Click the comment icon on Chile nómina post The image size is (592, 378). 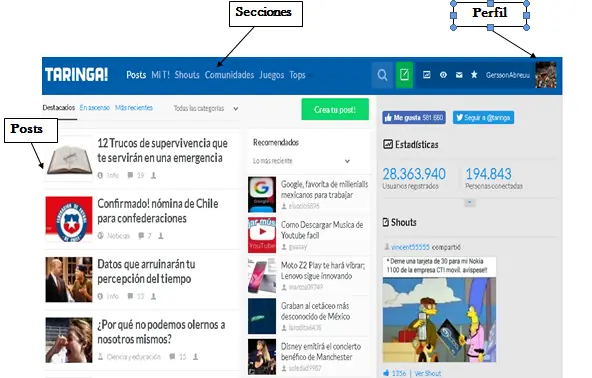click(x=141, y=236)
